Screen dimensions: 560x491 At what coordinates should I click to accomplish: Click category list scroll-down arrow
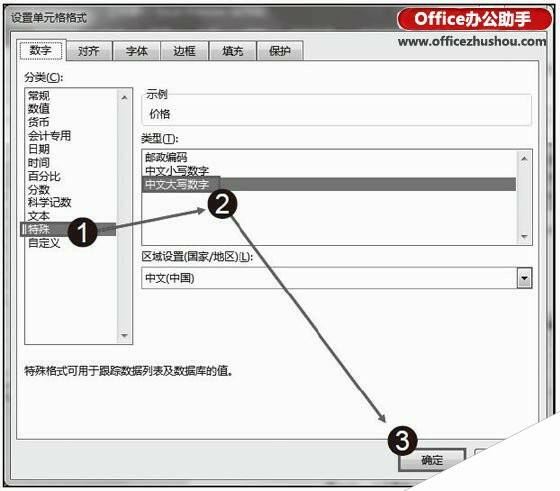click(x=124, y=335)
